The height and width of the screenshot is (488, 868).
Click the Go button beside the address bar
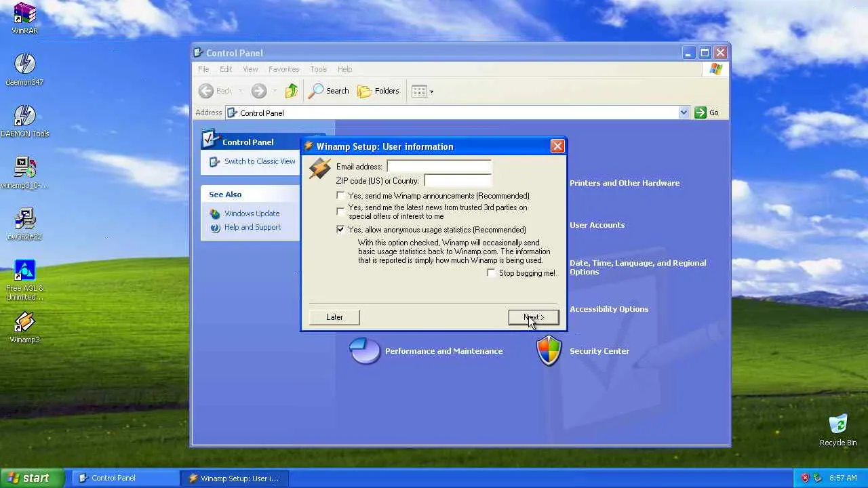tap(707, 113)
